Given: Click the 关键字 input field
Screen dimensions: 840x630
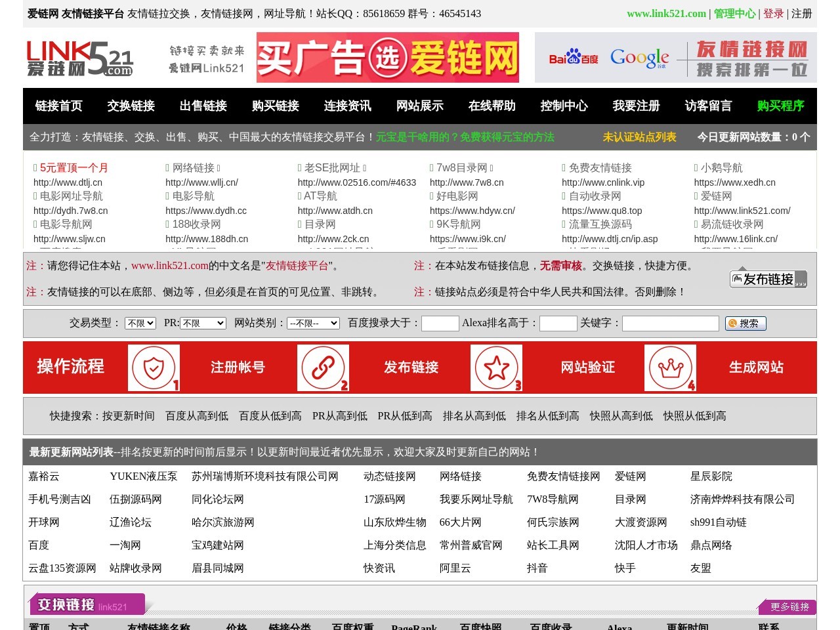Looking at the screenshot, I should pos(670,323).
